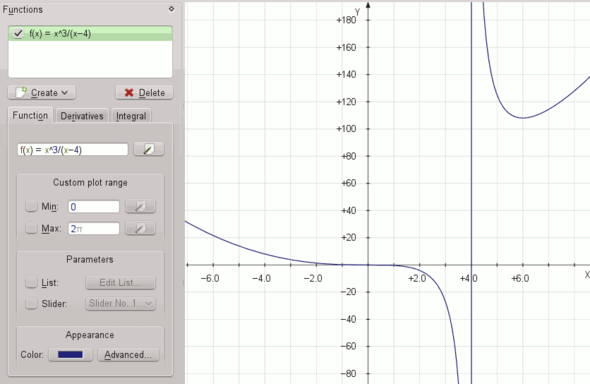Click the Delete button
The width and height of the screenshot is (590, 384).
(x=144, y=93)
